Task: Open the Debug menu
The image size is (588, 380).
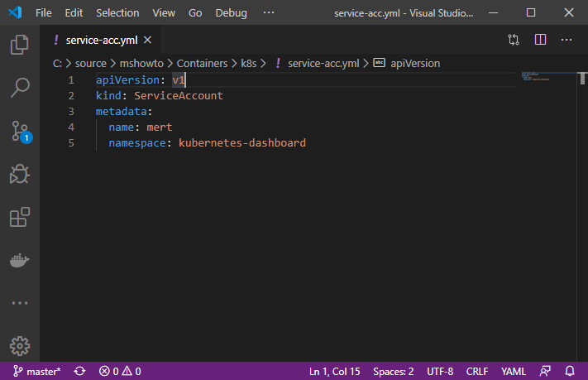Action: point(231,13)
